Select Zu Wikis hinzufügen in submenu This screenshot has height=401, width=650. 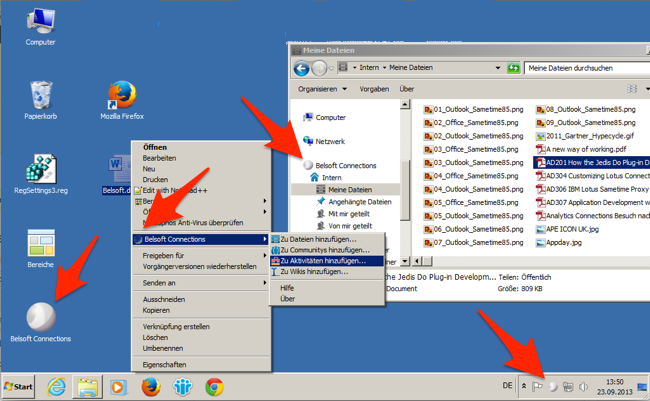tap(327, 272)
